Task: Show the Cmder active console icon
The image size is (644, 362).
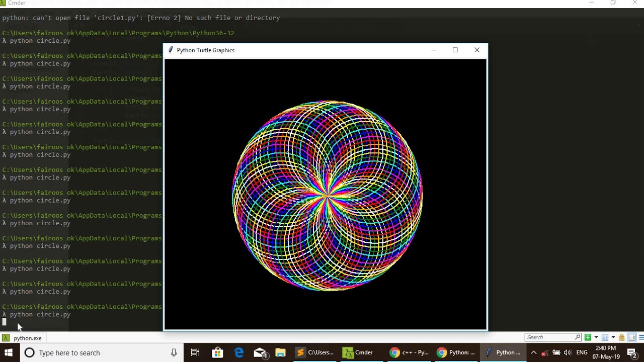Action: (x=605, y=337)
